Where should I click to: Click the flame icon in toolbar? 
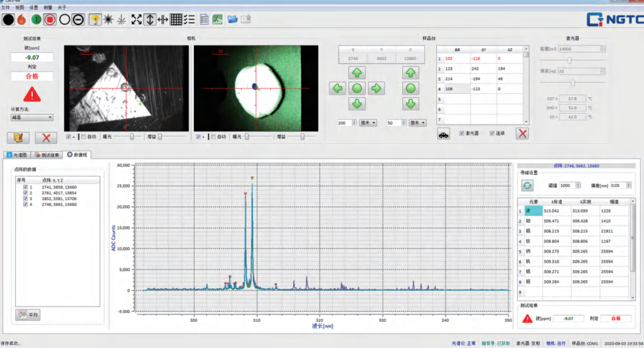pos(22,19)
